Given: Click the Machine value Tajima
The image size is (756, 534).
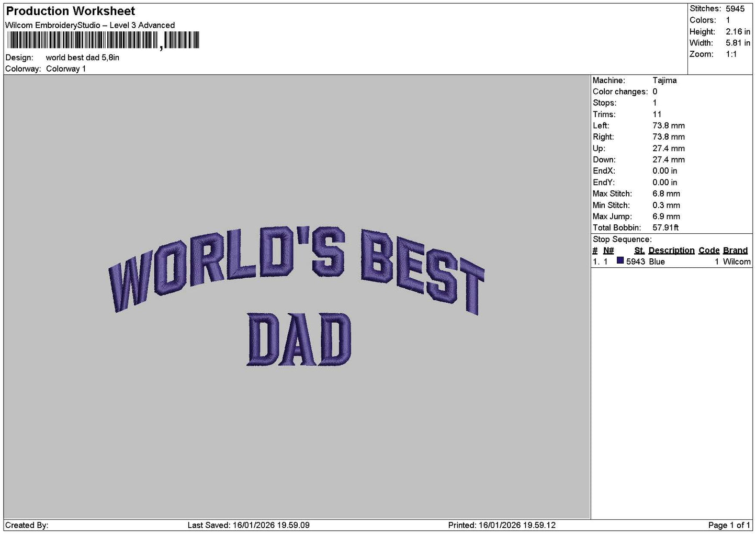Looking at the screenshot, I should pos(664,81).
